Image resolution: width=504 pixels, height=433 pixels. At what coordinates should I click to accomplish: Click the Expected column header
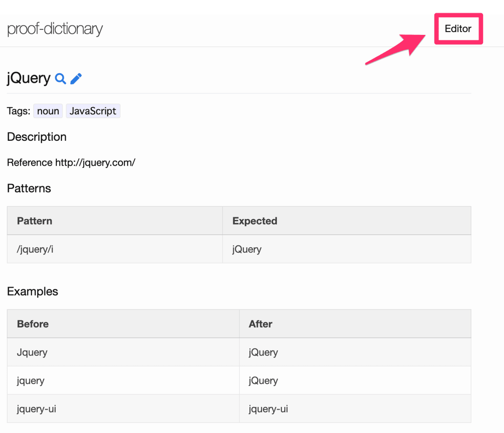[346, 221]
